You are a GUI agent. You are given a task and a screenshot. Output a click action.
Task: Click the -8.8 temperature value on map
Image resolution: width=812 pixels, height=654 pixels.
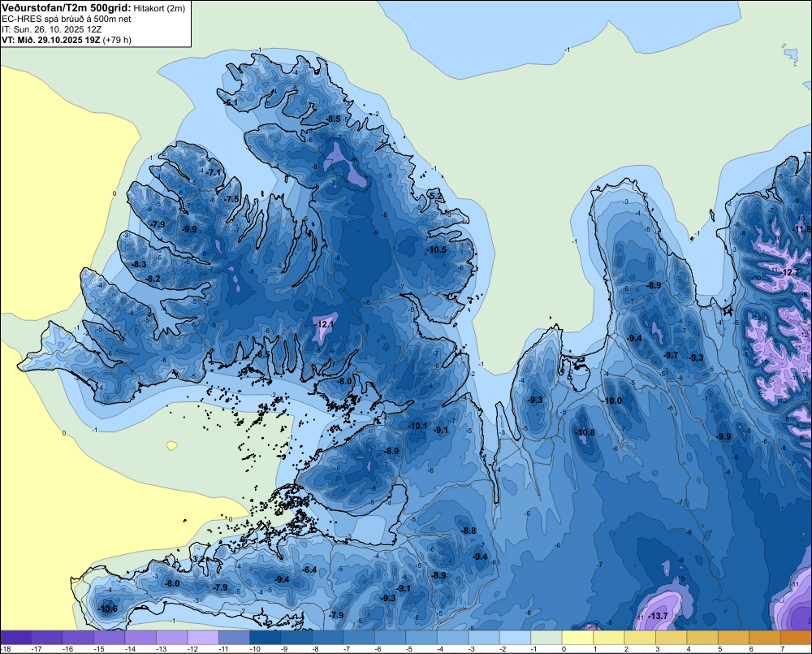(469, 531)
